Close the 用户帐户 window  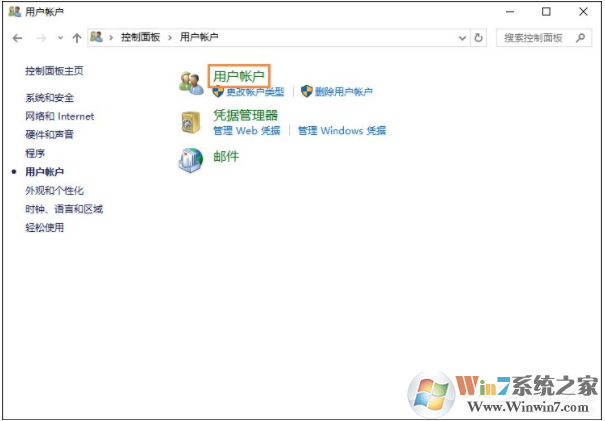point(583,12)
